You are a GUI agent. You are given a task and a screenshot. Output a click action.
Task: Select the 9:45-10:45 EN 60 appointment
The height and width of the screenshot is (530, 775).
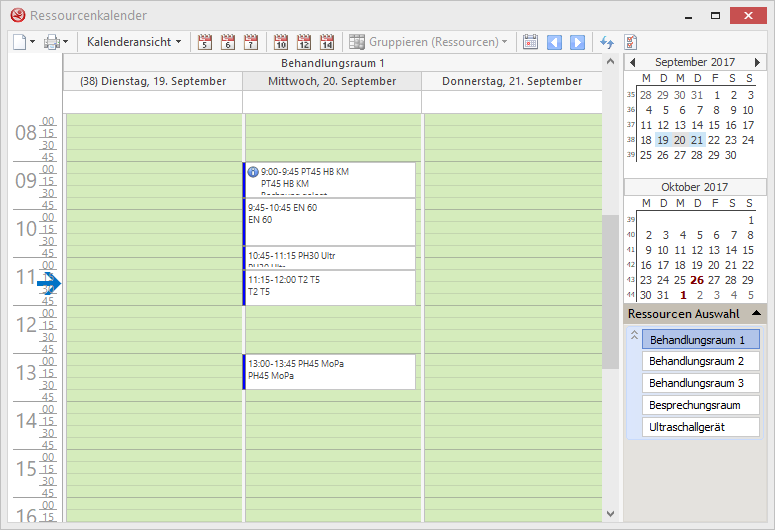point(330,221)
